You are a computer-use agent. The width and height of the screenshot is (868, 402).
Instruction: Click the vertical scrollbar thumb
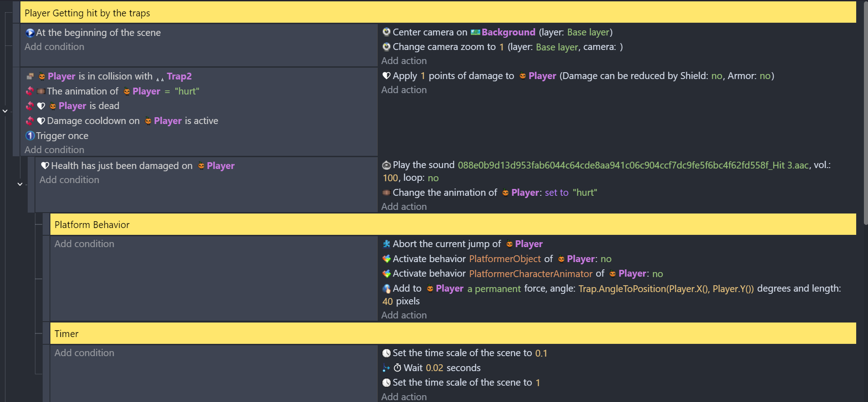pyautogui.click(x=865, y=113)
